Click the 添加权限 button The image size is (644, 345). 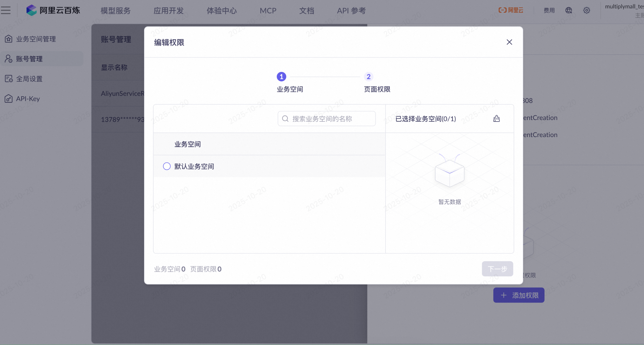tap(519, 295)
